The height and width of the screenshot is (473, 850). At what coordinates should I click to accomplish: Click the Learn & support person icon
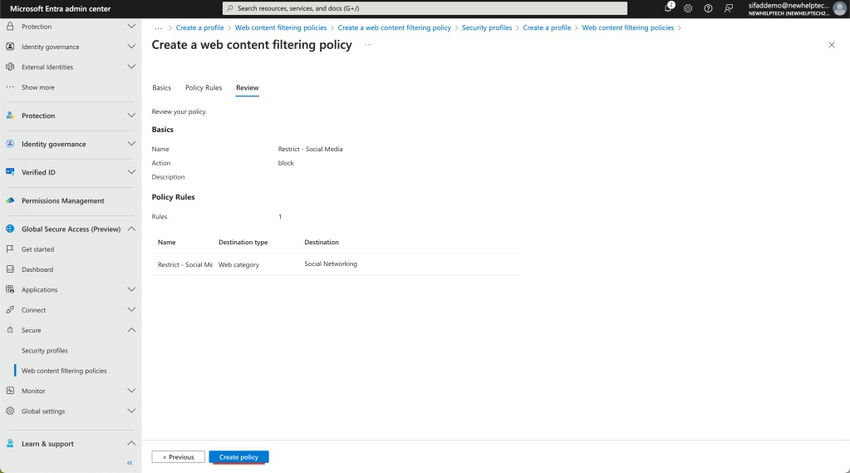click(x=10, y=443)
